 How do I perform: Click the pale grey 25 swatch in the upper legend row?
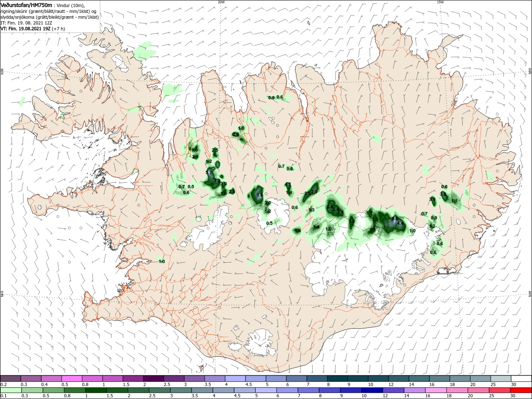coord(501,379)
